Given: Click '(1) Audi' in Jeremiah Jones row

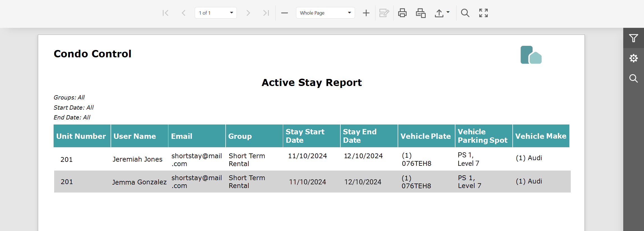Looking at the screenshot, I should pyautogui.click(x=529, y=158).
